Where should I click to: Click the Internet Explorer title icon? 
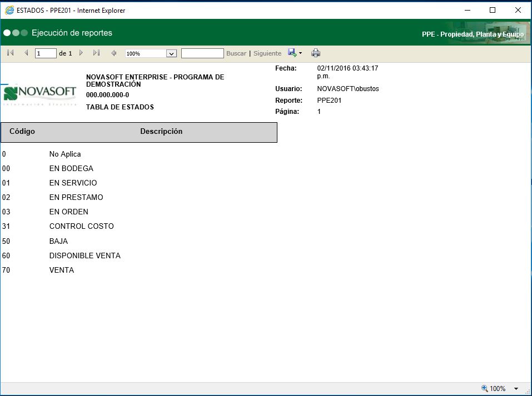9,10
